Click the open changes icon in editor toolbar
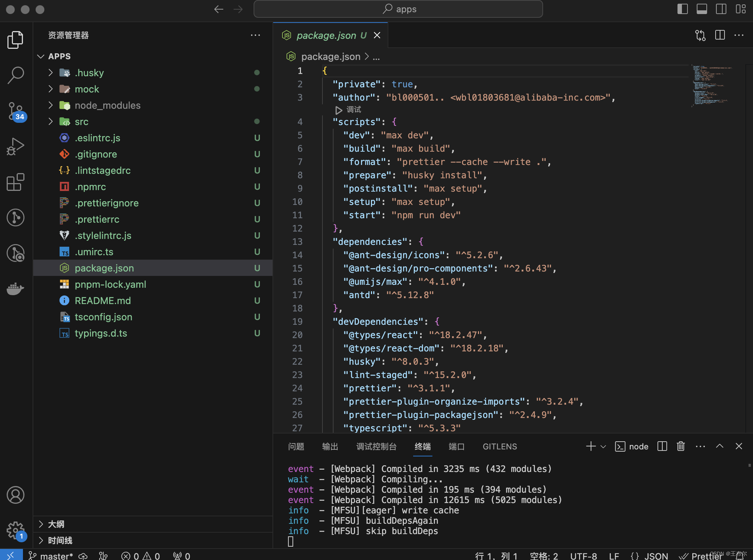This screenshot has width=753, height=560. click(700, 35)
